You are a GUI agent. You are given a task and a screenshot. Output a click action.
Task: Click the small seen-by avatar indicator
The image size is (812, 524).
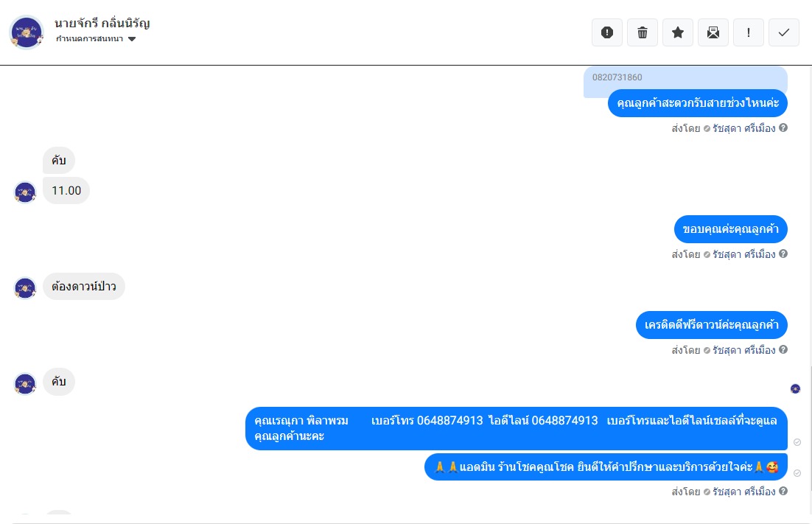point(796,389)
